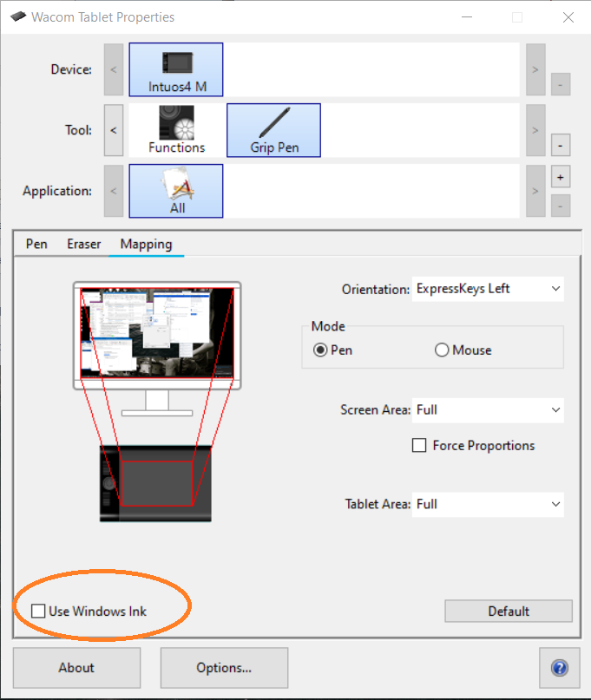Open the About dialog
The height and width of the screenshot is (700, 591).
pyautogui.click(x=76, y=668)
